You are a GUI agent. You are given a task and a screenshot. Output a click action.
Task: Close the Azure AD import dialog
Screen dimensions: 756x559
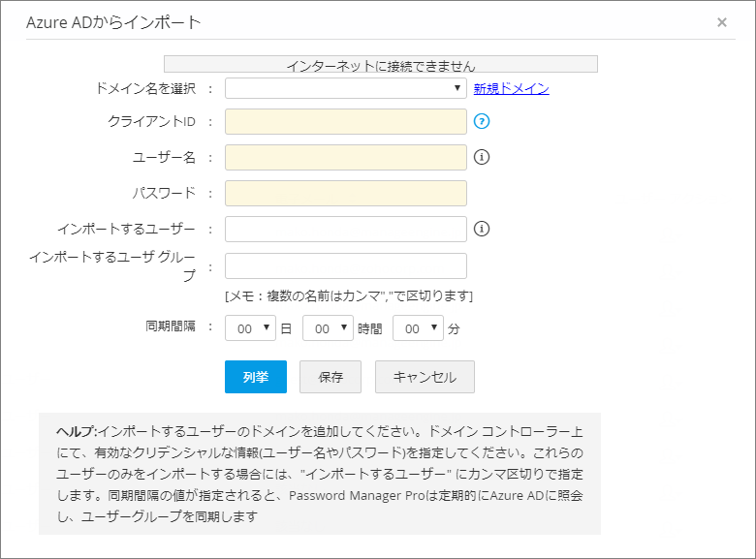tap(722, 22)
